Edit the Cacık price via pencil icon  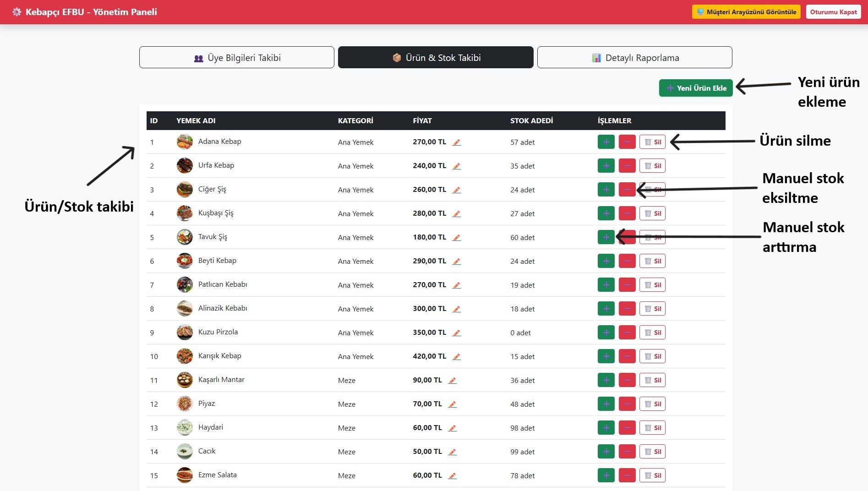(452, 452)
